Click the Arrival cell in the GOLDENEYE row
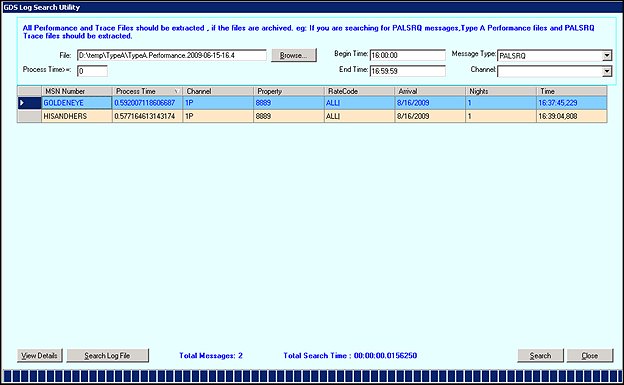The height and width of the screenshot is (385, 624). (430, 103)
